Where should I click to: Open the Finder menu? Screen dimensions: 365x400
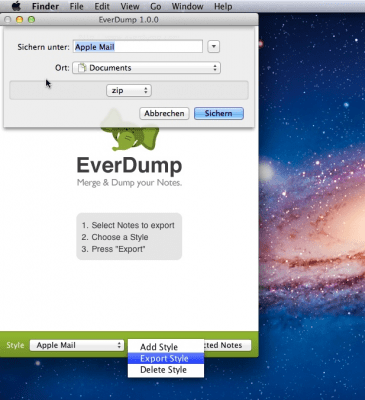(x=45, y=6)
